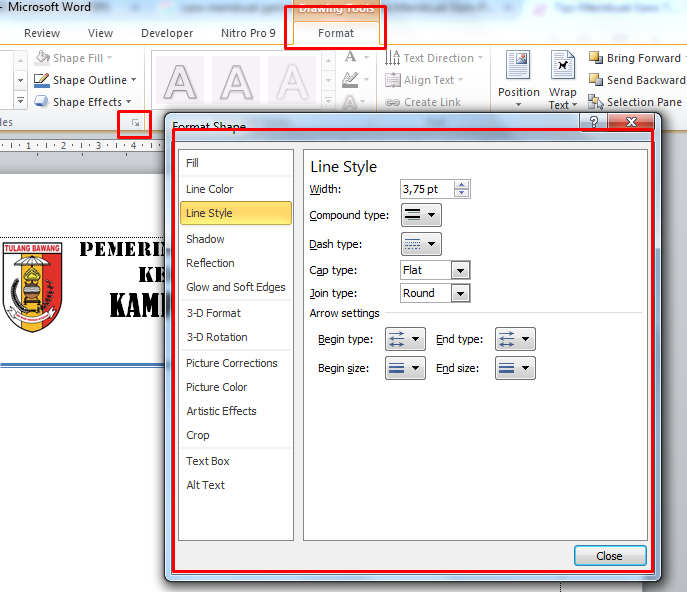Select the Drawing Tools Format tab
Viewport: 687px width, 592px height.
(x=336, y=33)
